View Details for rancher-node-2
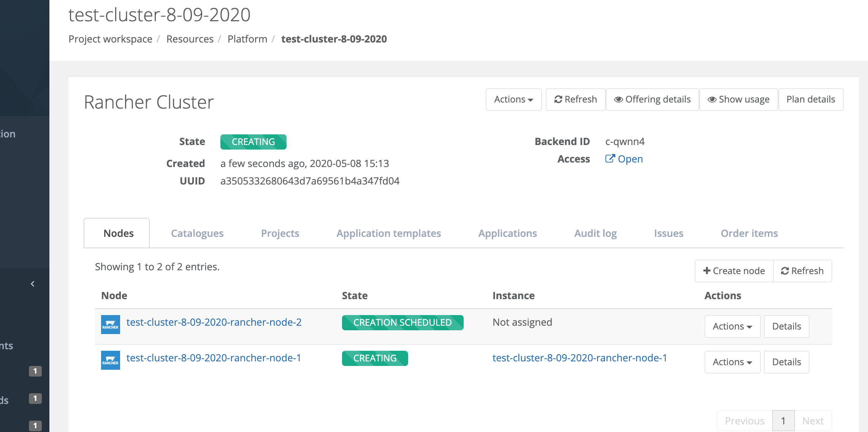The image size is (868, 432). 786,326
